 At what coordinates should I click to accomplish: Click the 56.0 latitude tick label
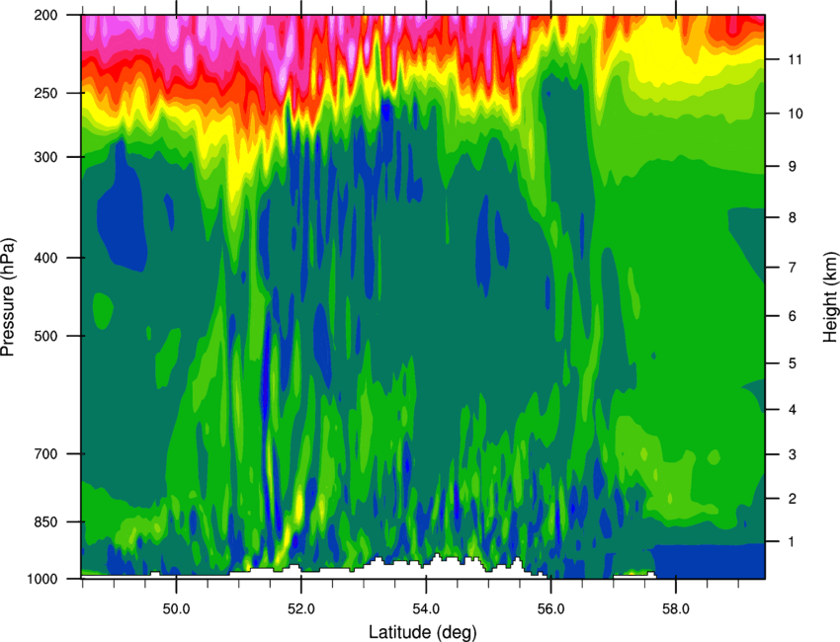(551, 608)
